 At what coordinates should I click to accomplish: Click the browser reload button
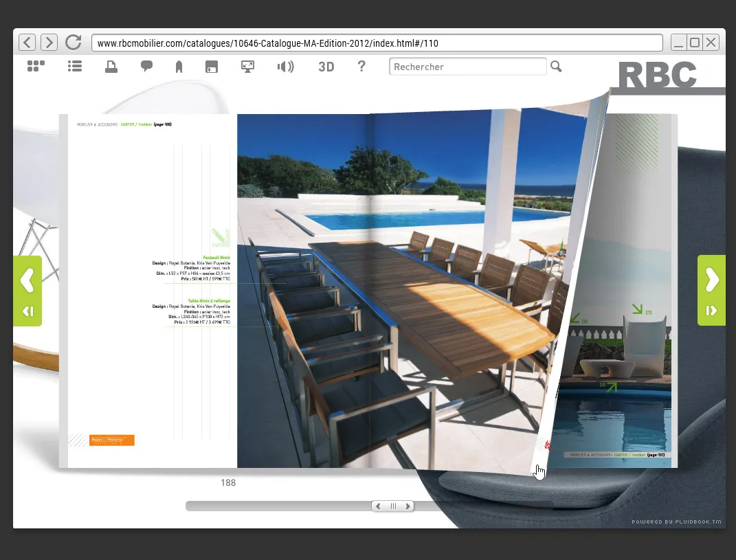point(73,43)
